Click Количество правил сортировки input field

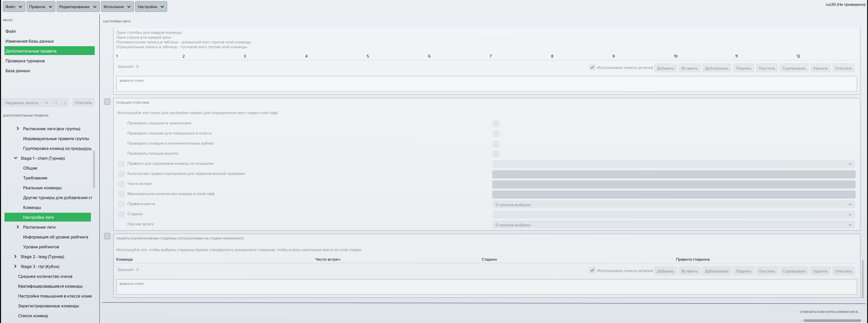click(x=673, y=174)
